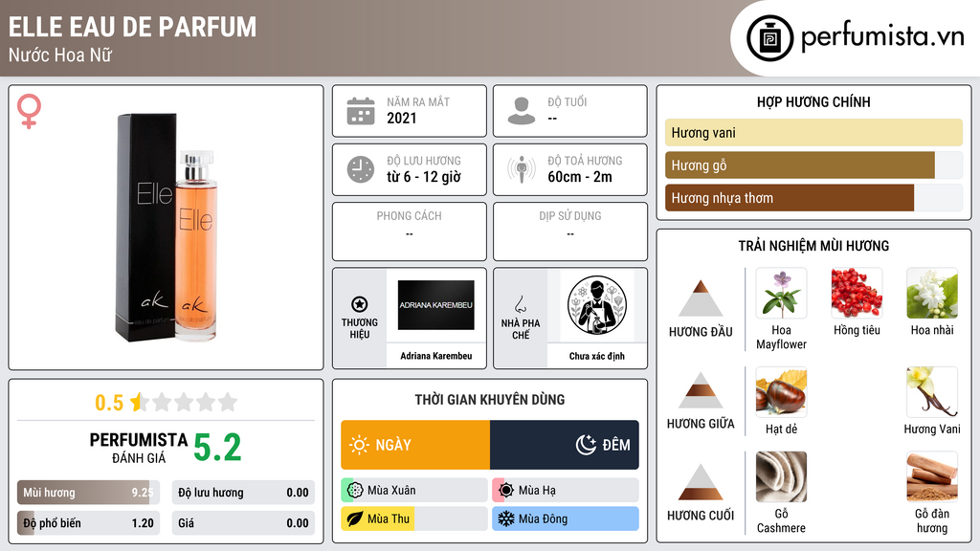Open the Hồng tiêu note image

click(857, 293)
